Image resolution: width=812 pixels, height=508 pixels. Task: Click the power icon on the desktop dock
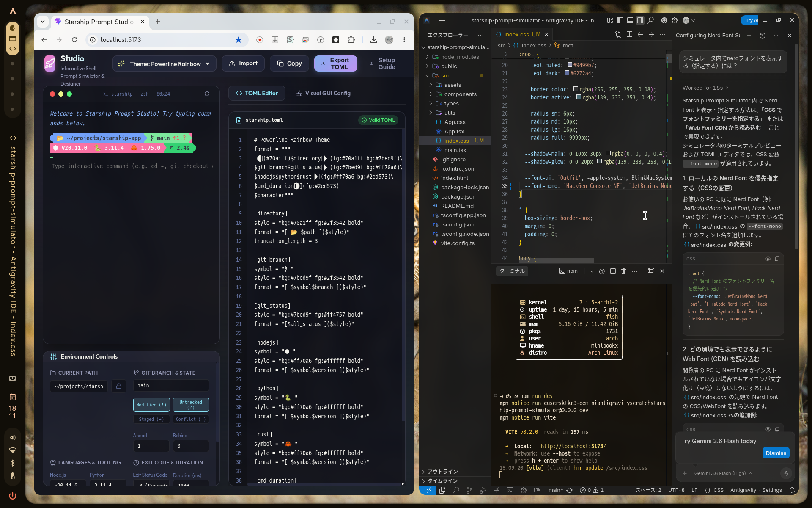click(x=13, y=495)
